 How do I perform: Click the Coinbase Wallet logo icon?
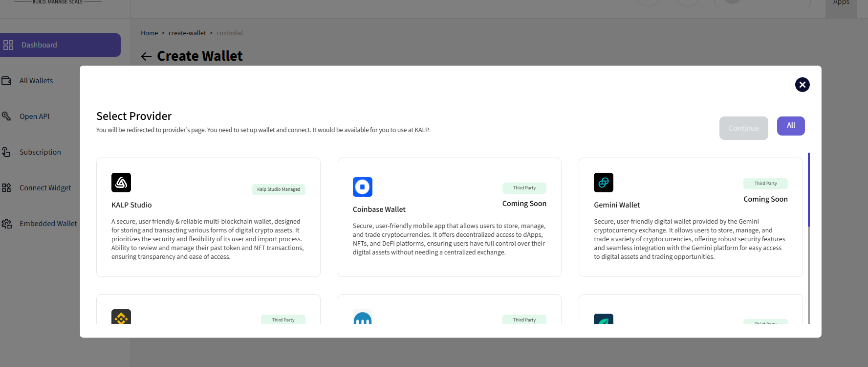(x=363, y=187)
